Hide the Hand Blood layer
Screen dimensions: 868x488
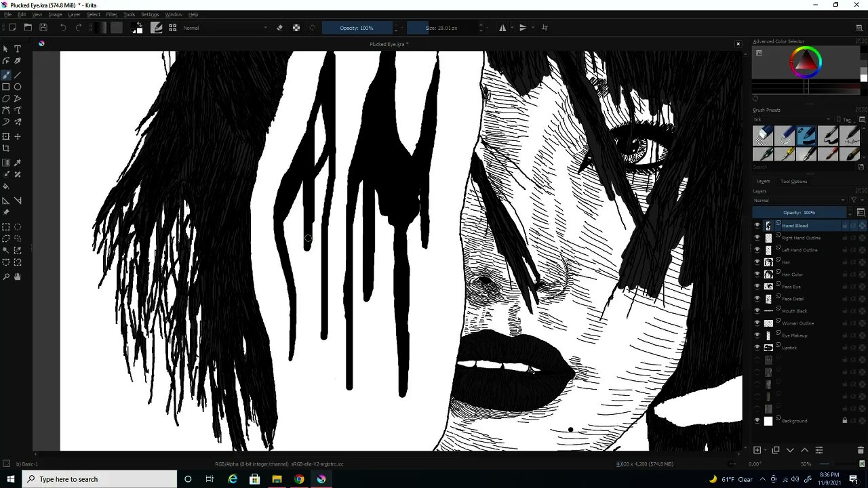coord(757,226)
